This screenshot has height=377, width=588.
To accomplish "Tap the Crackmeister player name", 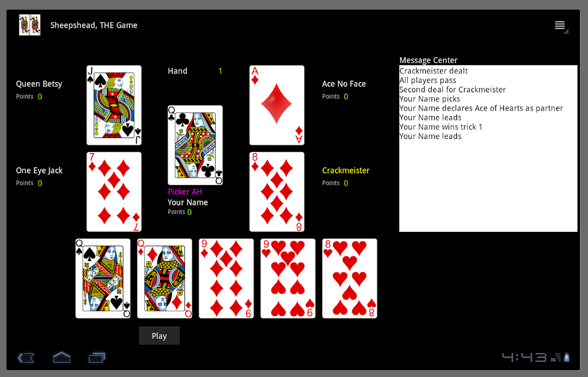I will (x=346, y=171).
